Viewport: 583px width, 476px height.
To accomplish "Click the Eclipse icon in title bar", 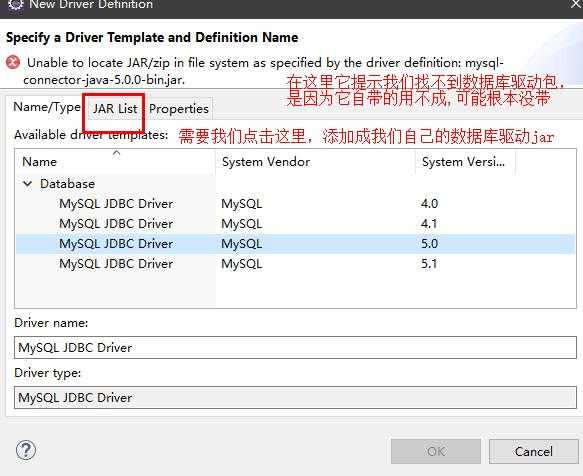I will point(16,4).
